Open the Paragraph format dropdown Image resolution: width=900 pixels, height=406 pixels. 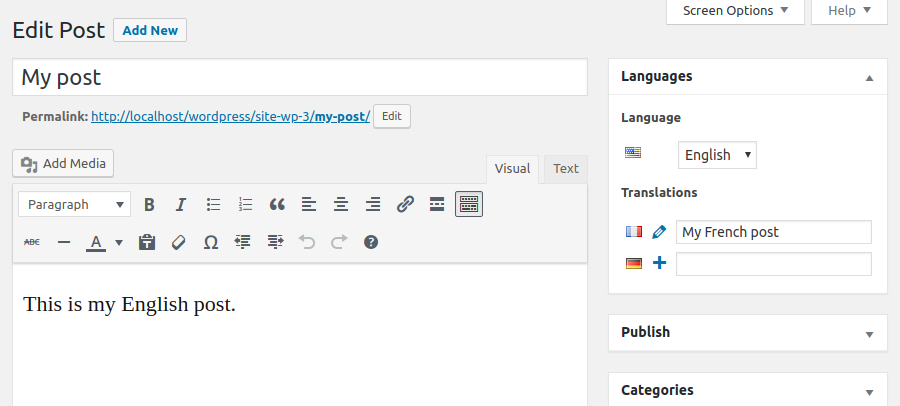click(x=75, y=205)
